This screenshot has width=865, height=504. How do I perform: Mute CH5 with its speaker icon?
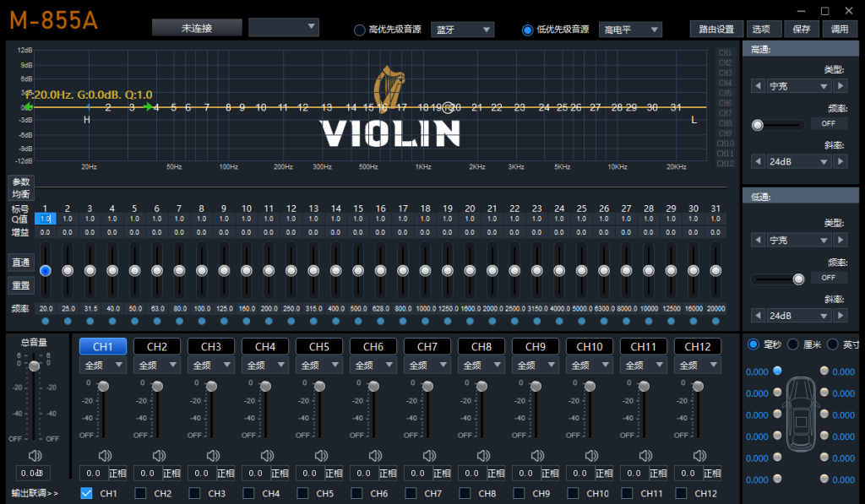click(x=321, y=456)
